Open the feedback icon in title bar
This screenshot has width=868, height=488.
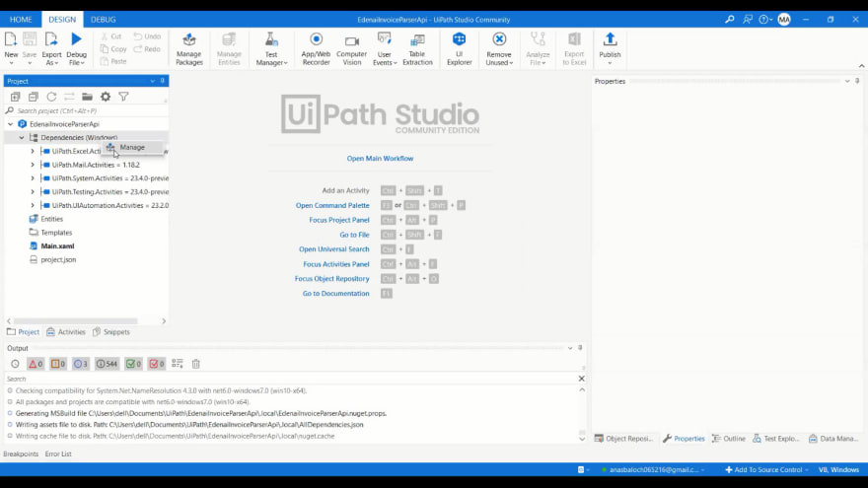click(x=748, y=20)
